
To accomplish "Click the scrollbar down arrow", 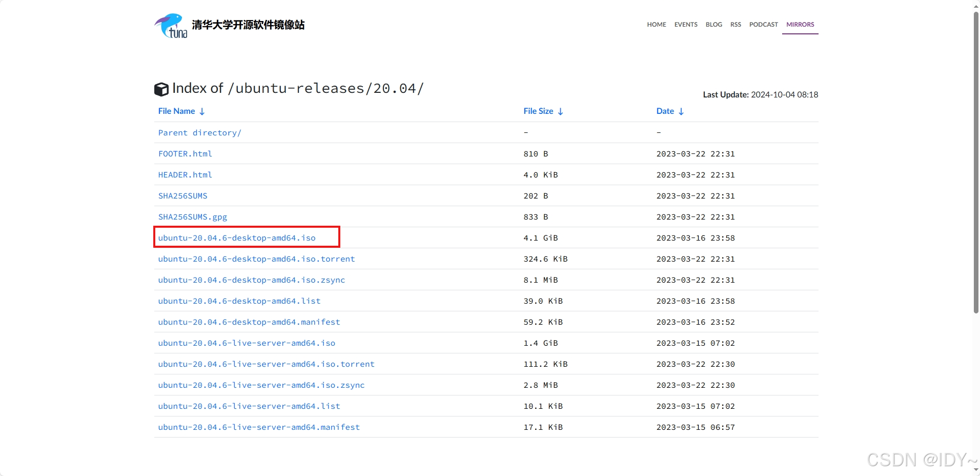I will [x=976, y=469].
